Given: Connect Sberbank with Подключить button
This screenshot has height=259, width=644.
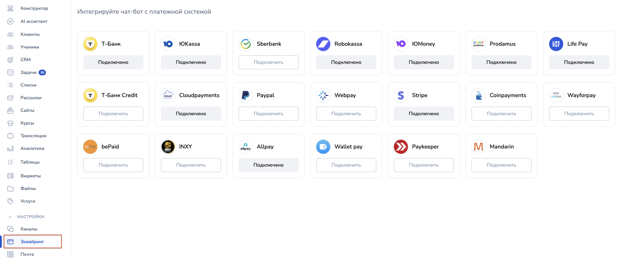Looking at the screenshot, I should (268, 62).
